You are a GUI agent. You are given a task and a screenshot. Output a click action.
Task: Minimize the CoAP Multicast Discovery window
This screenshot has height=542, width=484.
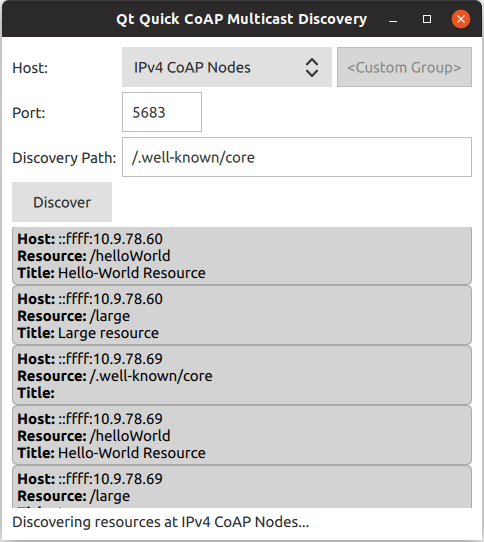(x=393, y=19)
